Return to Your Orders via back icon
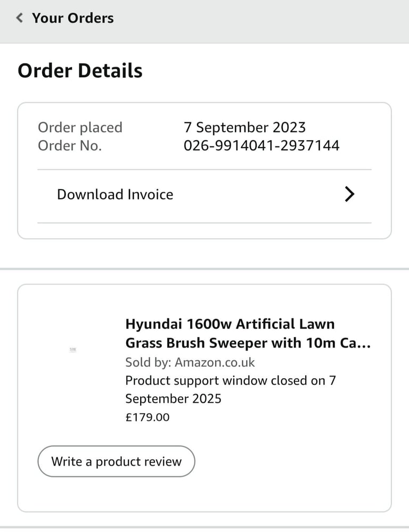Screen dimensions: 409x532 [x=19, y=18]
